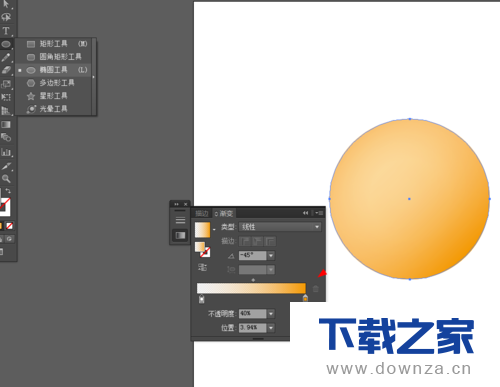This screenshot has width=500, height=387.
Task: Apply gradient across stroke option
Action: tap(270, 241)
